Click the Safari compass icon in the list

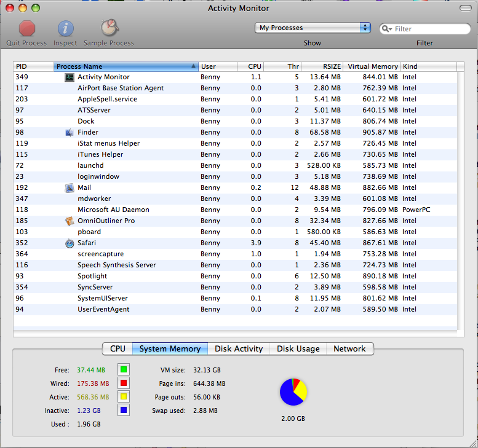pyautogui.click(x=70, y=243)
